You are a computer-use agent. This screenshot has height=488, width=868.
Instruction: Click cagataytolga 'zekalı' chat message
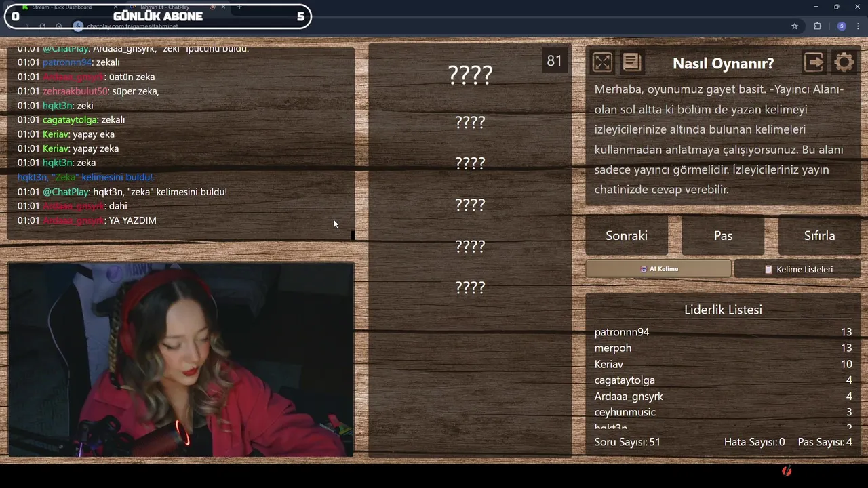(x=71, y=119)
